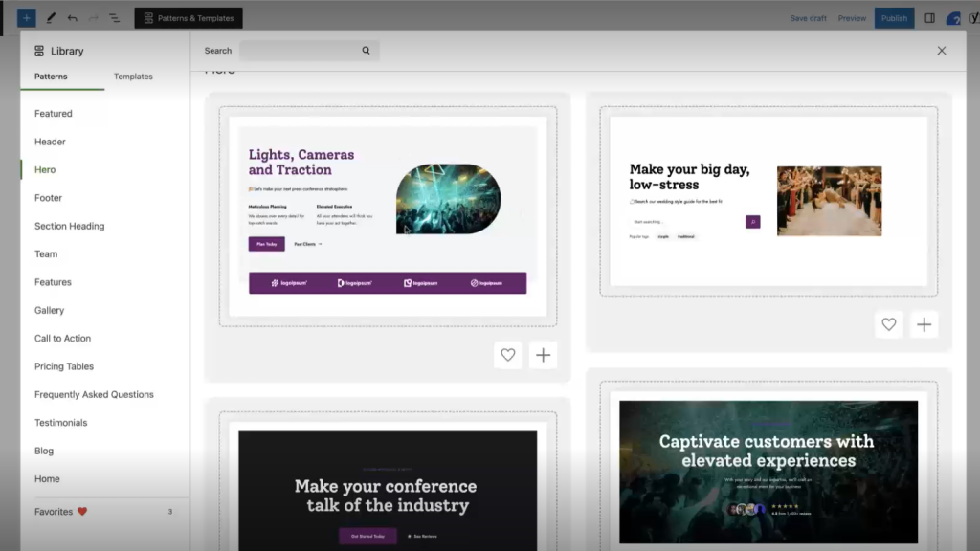Select the Hero category

click(45, 170)
